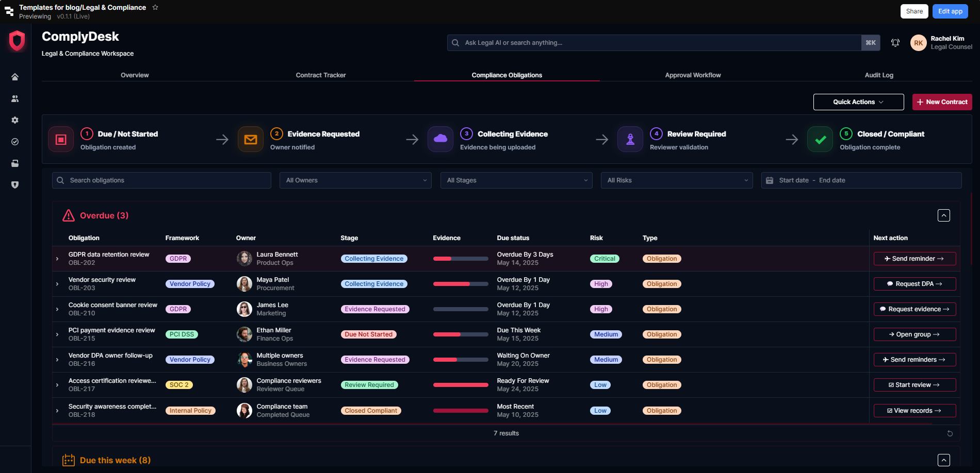Open the All Stages dropdown
This screenshot has height=473, width=980.
point(516,180)
